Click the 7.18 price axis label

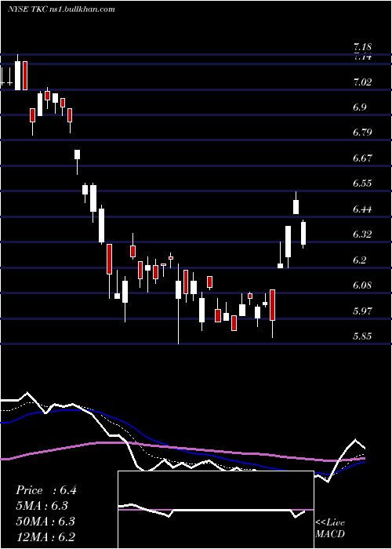click(x=362, y=47)
